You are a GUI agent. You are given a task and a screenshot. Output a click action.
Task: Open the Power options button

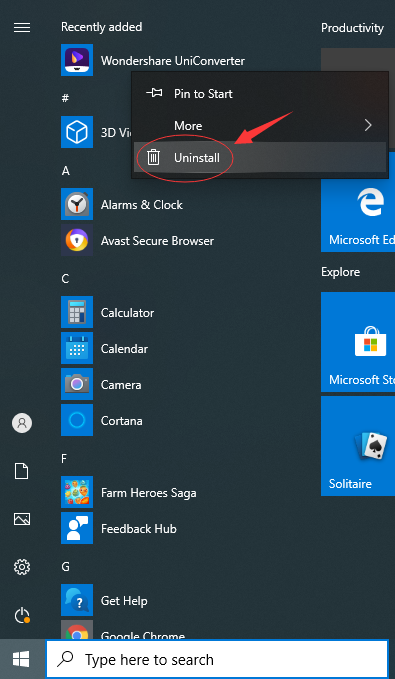[22, 615]
